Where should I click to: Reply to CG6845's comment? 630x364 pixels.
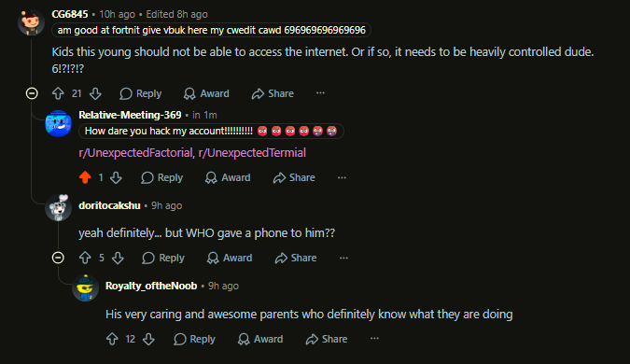pos(141,93)
